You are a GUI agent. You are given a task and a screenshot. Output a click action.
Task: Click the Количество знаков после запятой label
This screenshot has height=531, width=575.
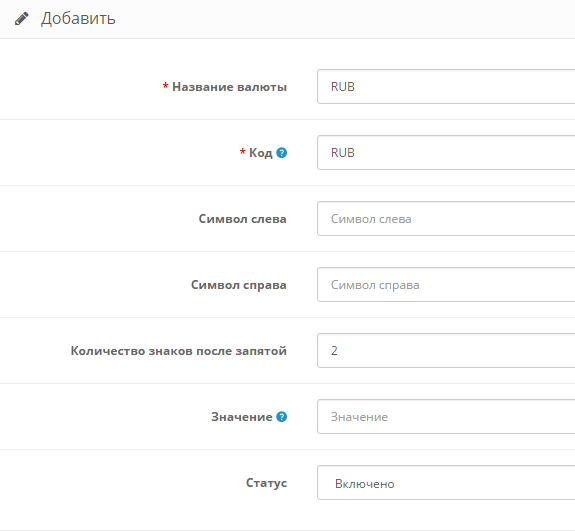pyautogui.click(x=179, y=351)
